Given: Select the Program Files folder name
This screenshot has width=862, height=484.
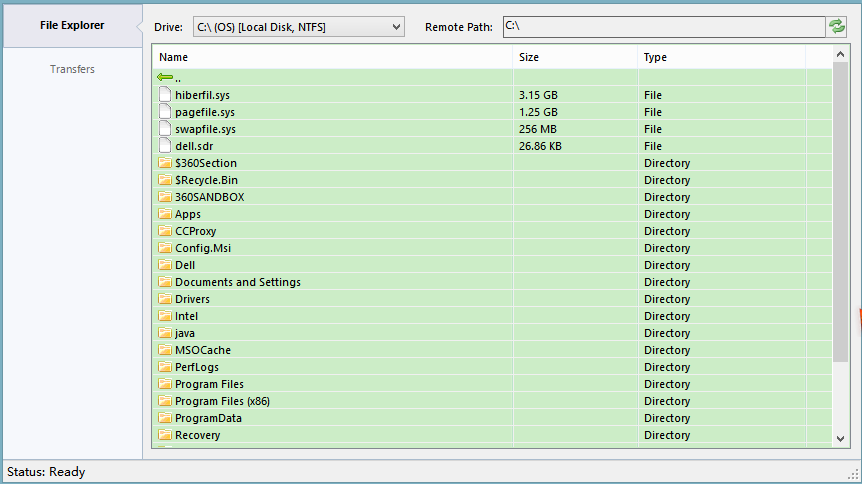Looking at the screenshot, I should click(209, 384).
